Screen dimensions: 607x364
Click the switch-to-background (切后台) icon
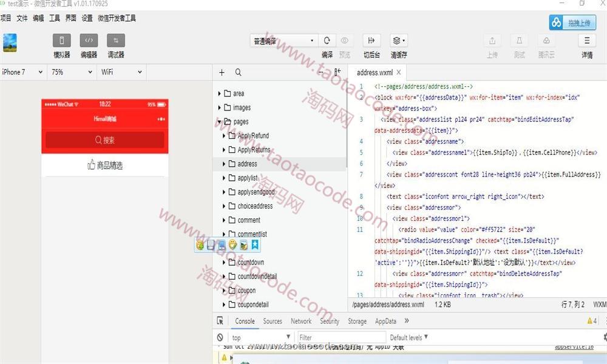[371, 41]
